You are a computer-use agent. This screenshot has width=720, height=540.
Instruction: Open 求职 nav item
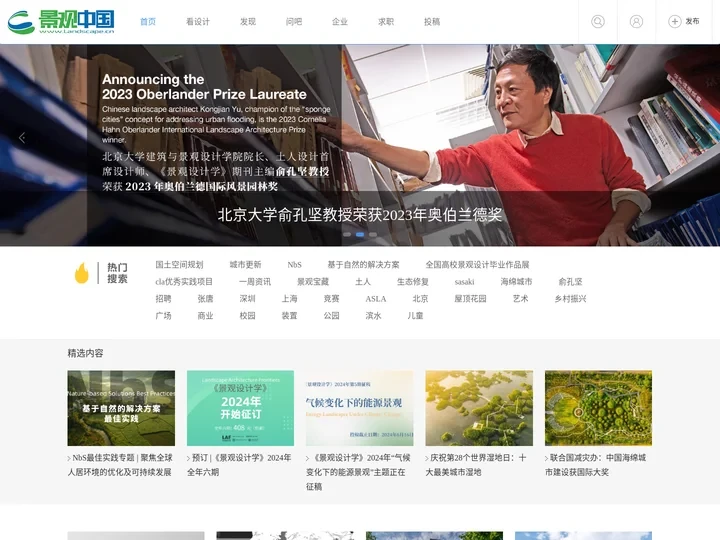386,22
